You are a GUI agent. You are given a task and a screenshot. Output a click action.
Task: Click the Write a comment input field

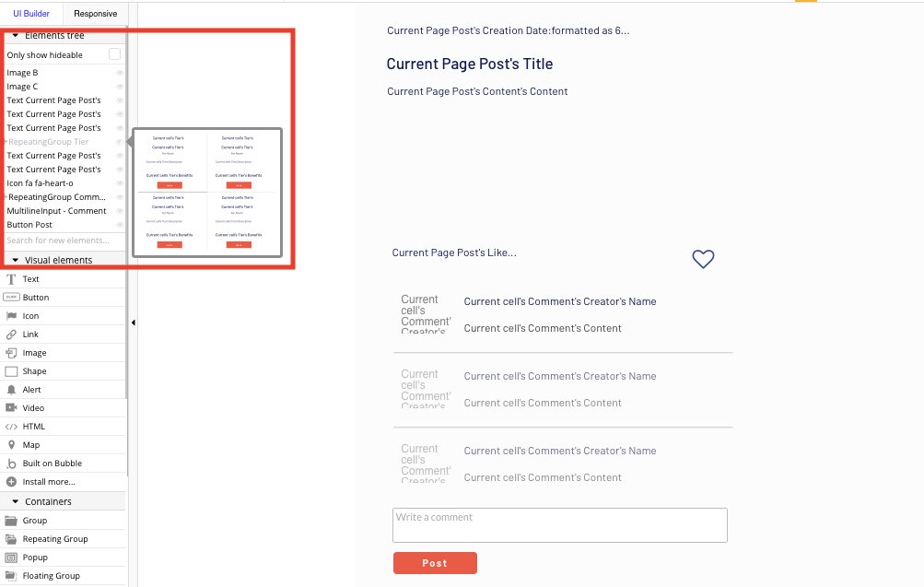point(559,524)
